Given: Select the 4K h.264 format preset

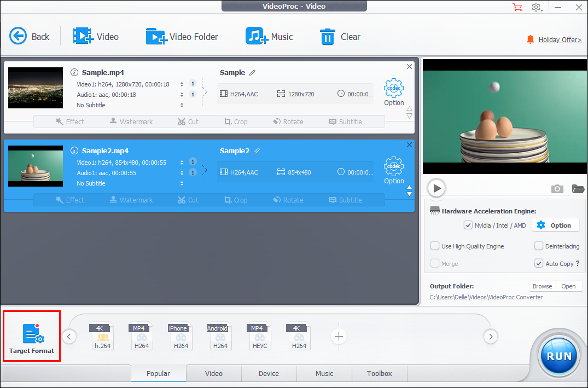Looking at the screenshot, I should pyautogui.click(x=102, y=336).
